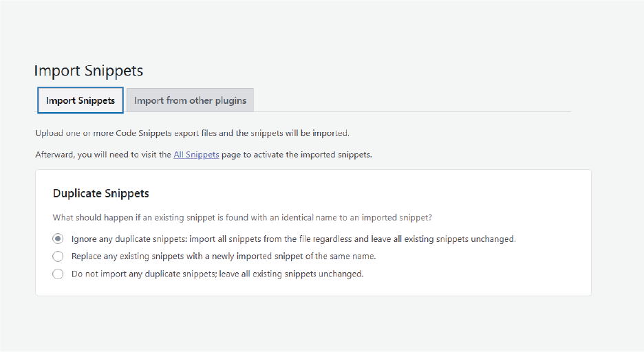Viewport: 644px width, 352px height.
Task: Click the Import Snippets page heading
Action: tap(88, 71)
